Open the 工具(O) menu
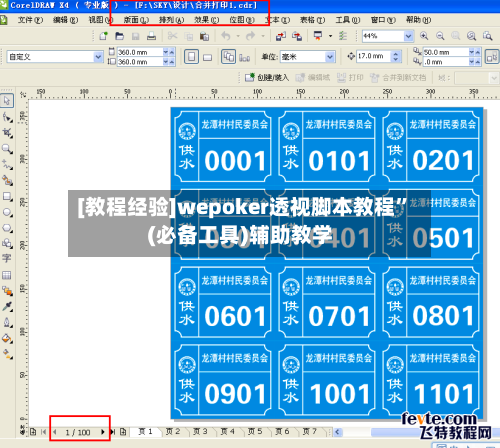500x448 pixels. point(348,20)
